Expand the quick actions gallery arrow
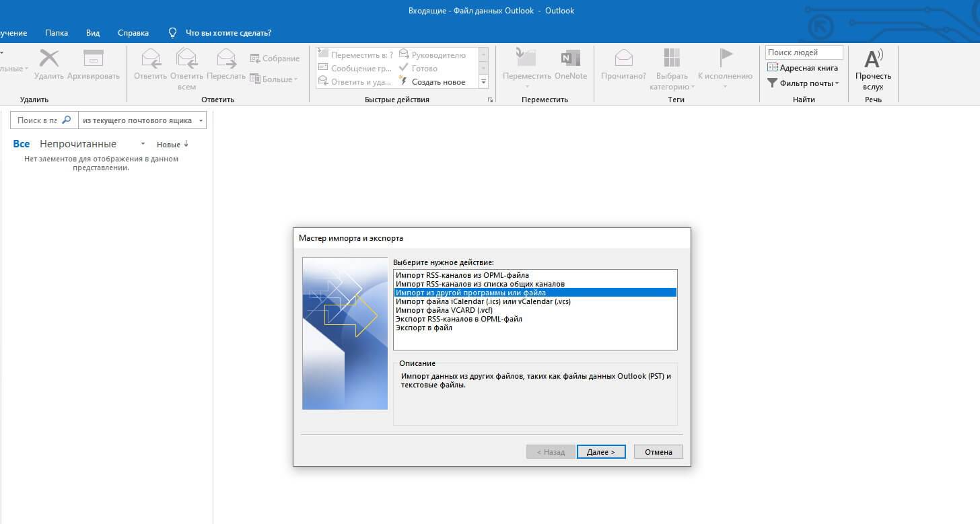The height and width of the screenshot is (524, 980). point(483,82)
